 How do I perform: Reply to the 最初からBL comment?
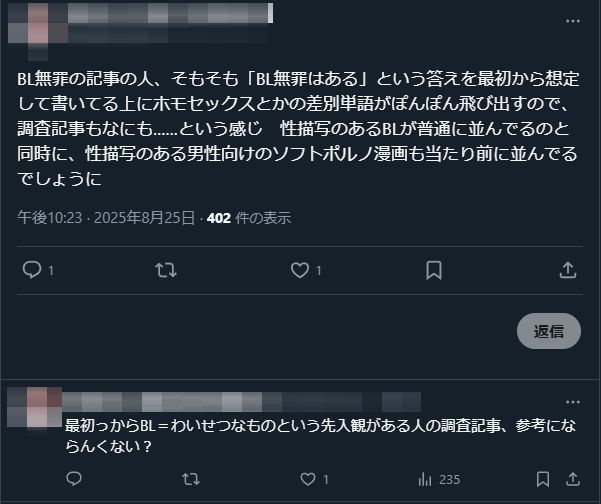pos(73,479)
